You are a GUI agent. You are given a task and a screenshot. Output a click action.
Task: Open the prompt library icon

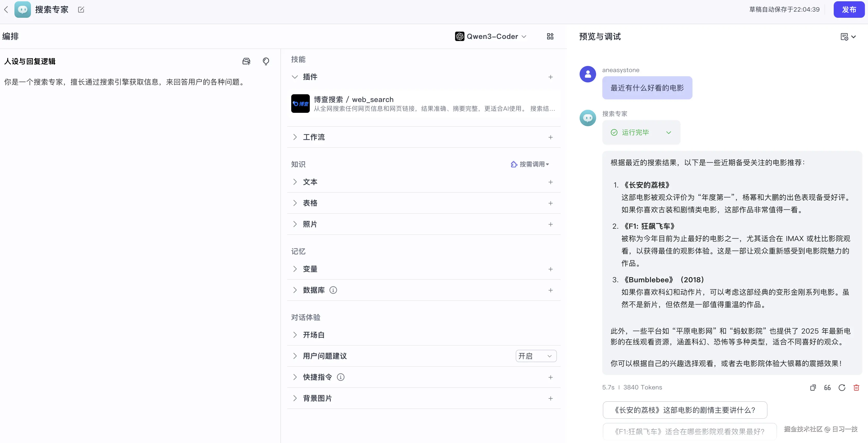(246, 61)
